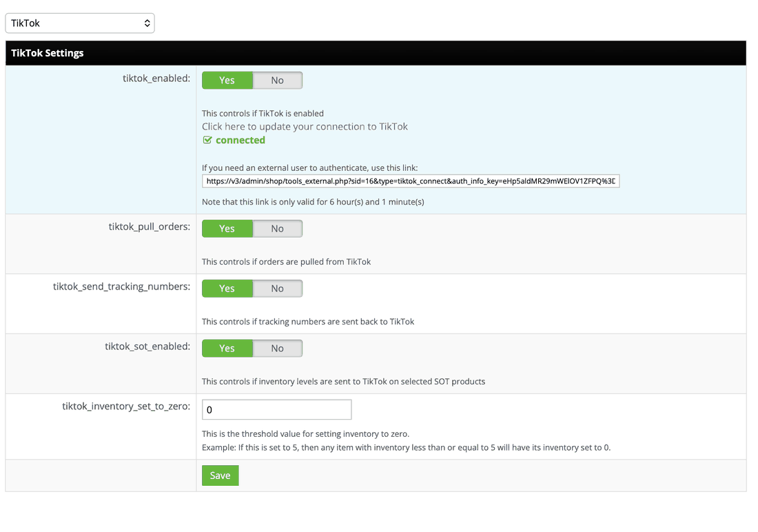Click the green connected checkmark icon
Viewport: 758px width, 532px height.
coord(207,141)
